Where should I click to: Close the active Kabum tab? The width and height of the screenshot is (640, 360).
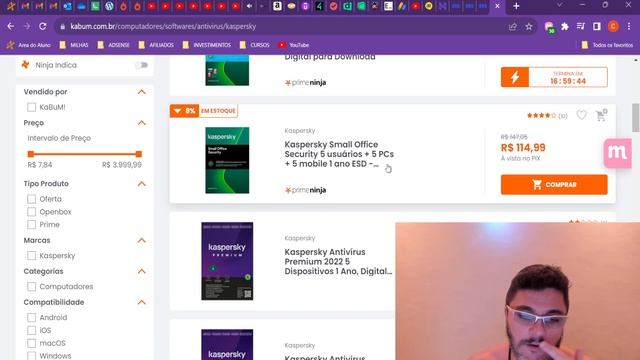tap(497, 6)
